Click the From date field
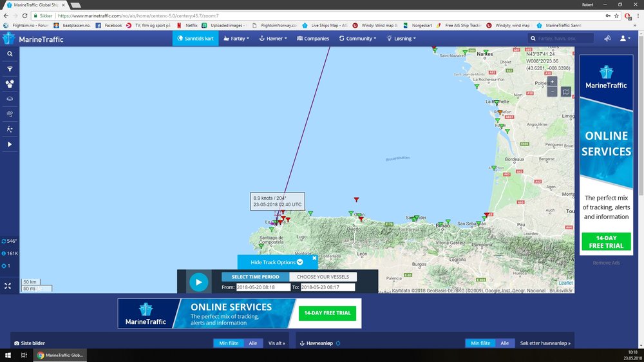The image size is (644, 362). 263,287
